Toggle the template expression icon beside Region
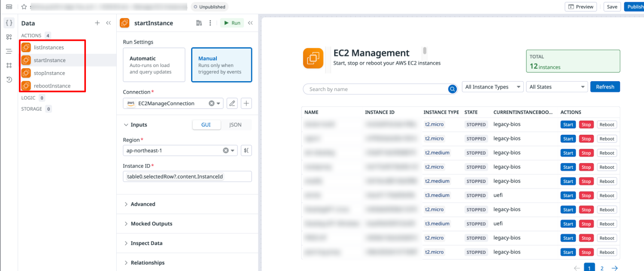Screen dimensions: 644x271 tap(246, 151)
